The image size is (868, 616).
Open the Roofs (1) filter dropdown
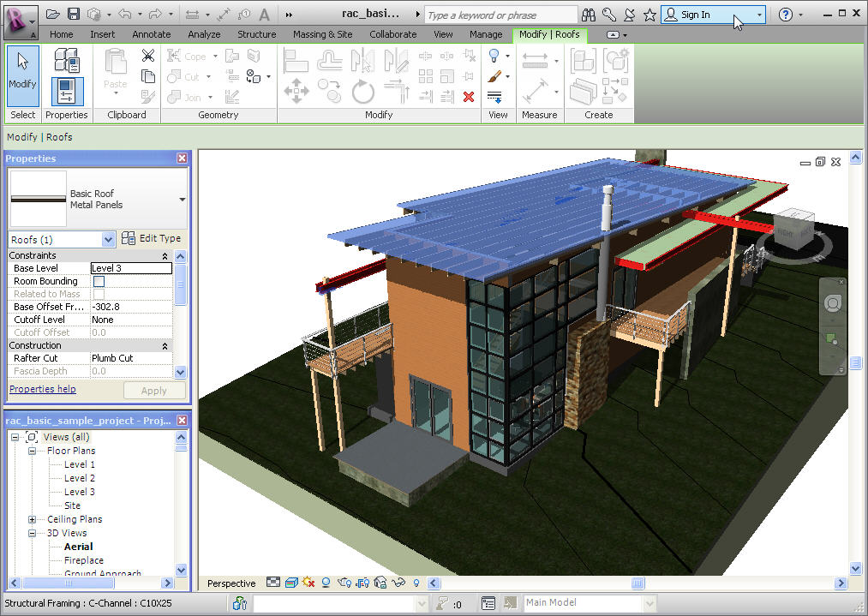(108, 240)
